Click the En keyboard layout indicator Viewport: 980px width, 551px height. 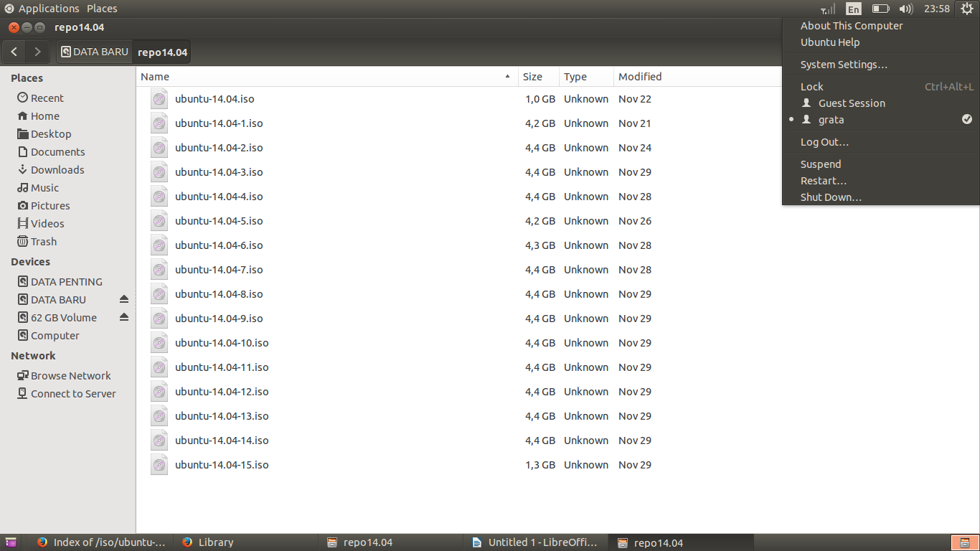coord(853,9)
